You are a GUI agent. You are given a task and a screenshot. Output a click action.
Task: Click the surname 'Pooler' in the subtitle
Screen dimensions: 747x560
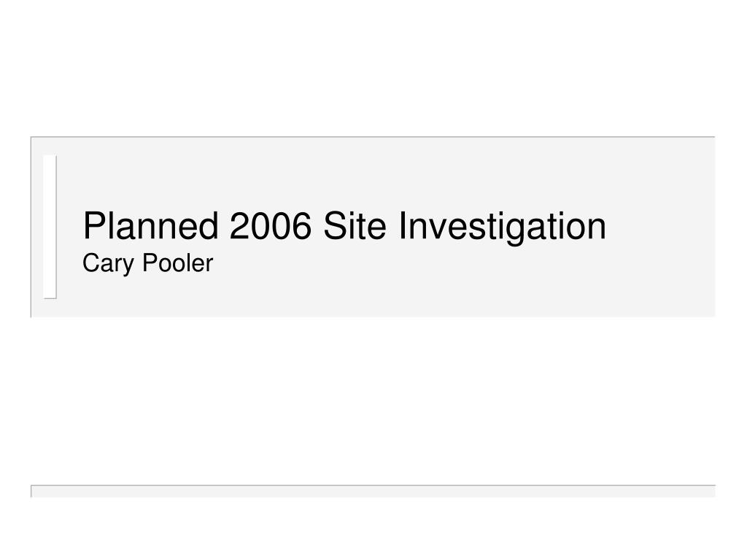point(178,262)
